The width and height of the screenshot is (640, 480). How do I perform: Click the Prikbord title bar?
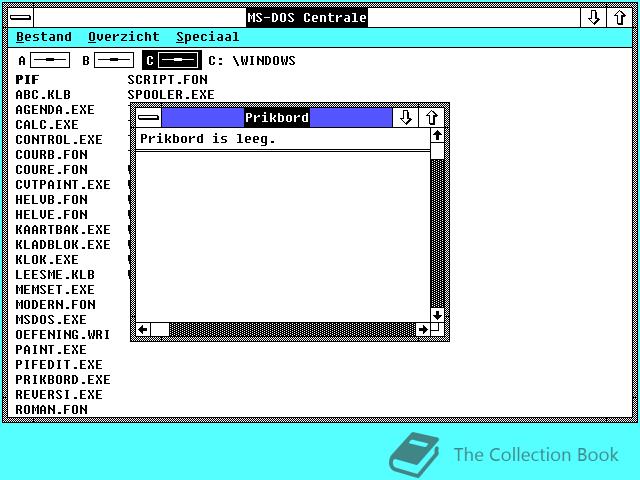click(x=277, y=118)
